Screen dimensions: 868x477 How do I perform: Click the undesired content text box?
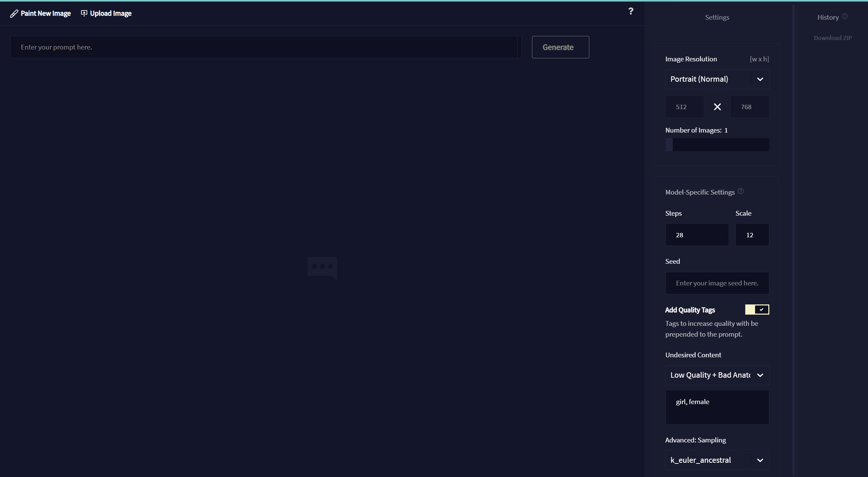[x=717, y=407]
